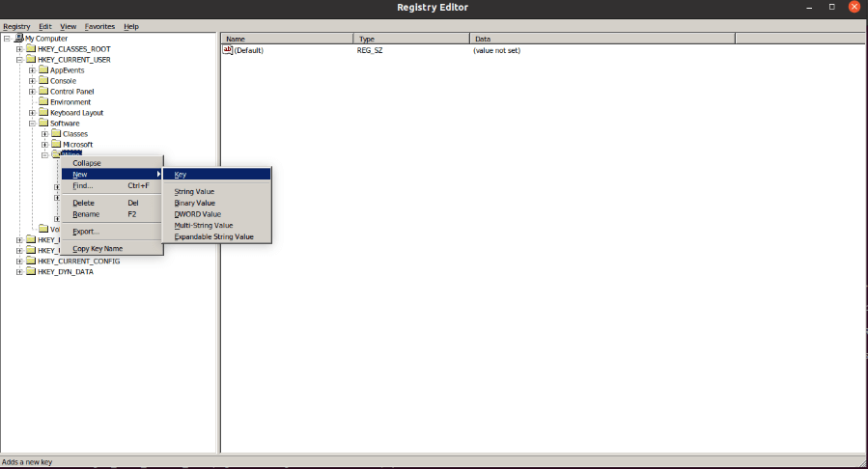Screen dimensions: 868x469
Task: Open the Edit menu
Action: point(45,26)
